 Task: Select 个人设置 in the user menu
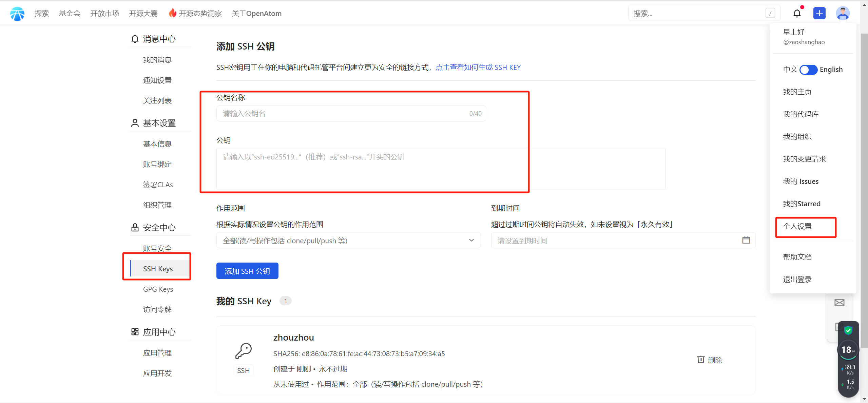[x=797, y=226]
